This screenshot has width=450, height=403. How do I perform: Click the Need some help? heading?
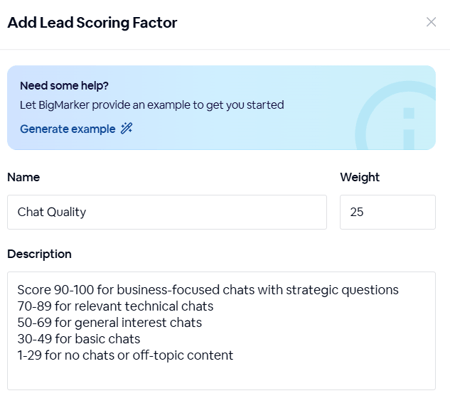point(64,86)
